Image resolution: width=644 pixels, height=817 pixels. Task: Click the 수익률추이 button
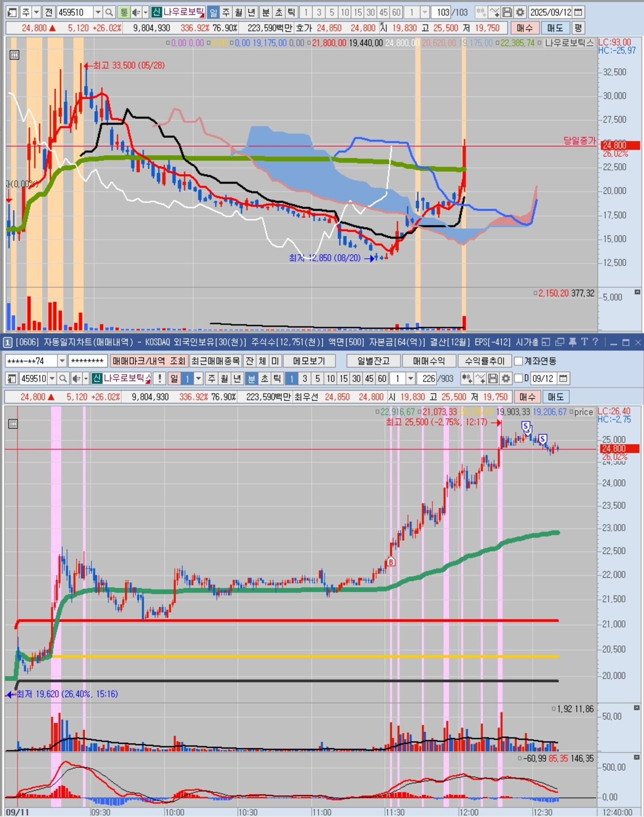click(x=484, y=361)
